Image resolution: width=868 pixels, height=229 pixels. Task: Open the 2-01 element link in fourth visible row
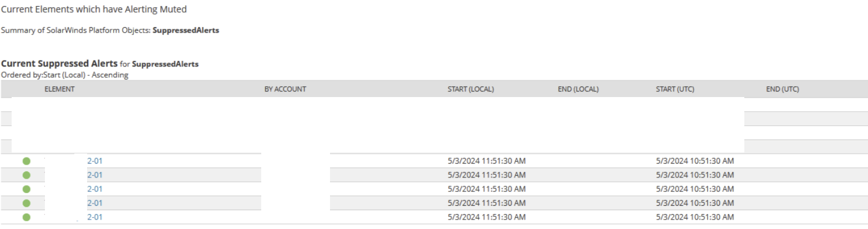[95, 203]
